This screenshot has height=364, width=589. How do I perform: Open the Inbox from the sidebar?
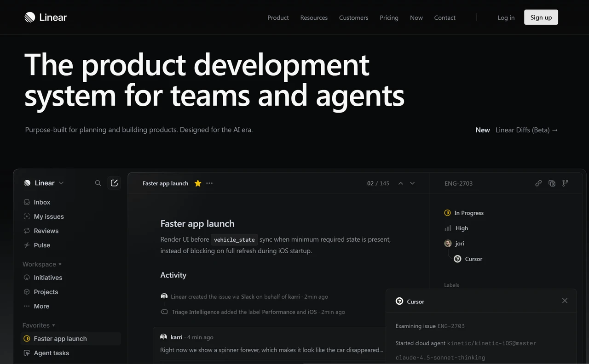pos(42,202)
